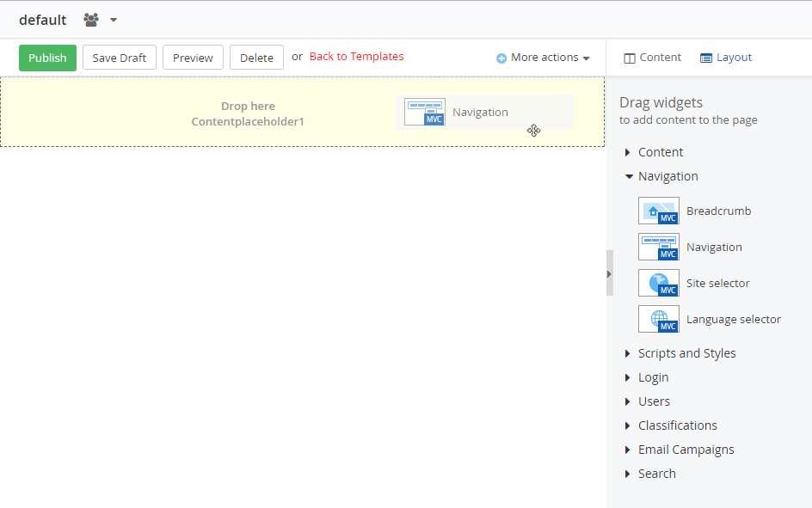
Task: Click the user group icon beside default
Action: [x=89, y=20]
